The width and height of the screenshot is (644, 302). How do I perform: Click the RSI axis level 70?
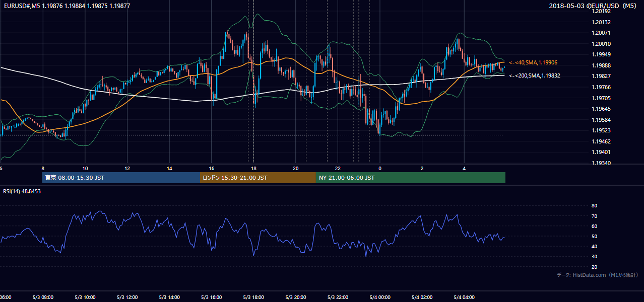tap(594, 216)
